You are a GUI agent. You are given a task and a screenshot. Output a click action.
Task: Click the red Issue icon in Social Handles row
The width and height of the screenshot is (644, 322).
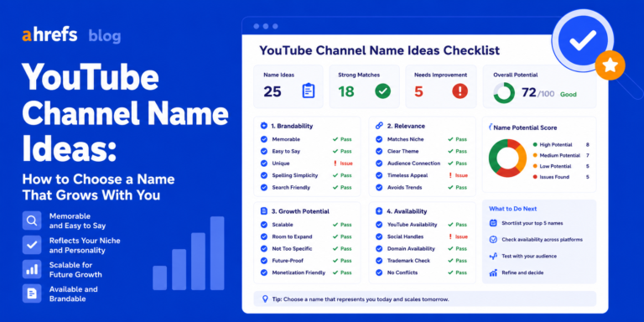point(450,236)
